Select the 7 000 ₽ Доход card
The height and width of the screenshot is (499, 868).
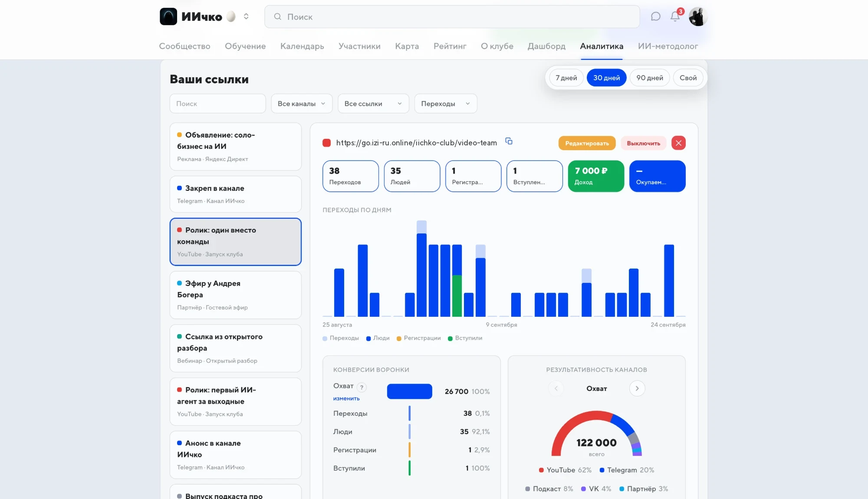[x=596, y=176]
